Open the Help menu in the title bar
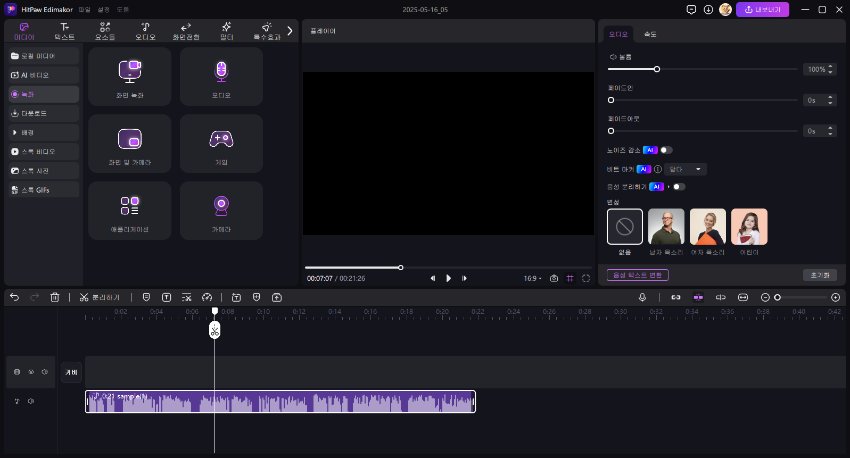The image size is (850, 458). tap(123, 10)
